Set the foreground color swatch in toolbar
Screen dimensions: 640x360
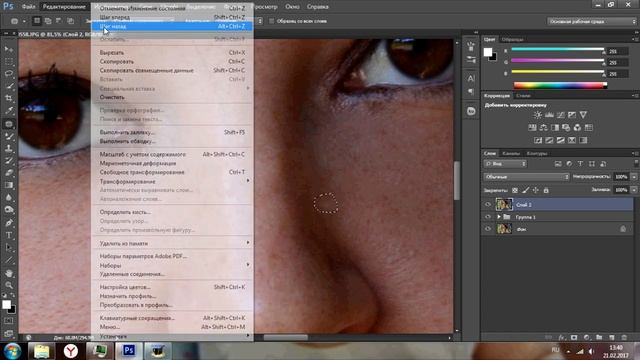(x=6, y=304)
